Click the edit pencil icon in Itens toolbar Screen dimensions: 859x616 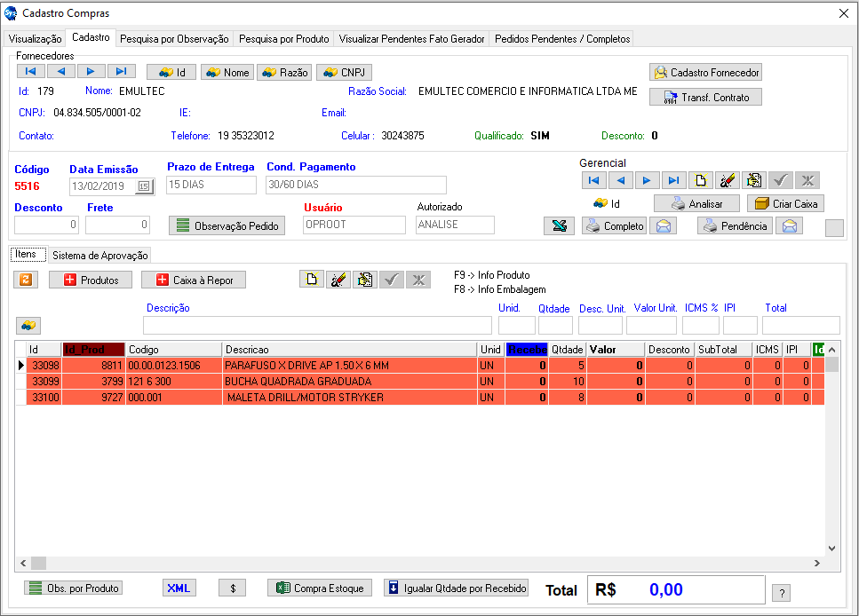click(x=338, y=280)
